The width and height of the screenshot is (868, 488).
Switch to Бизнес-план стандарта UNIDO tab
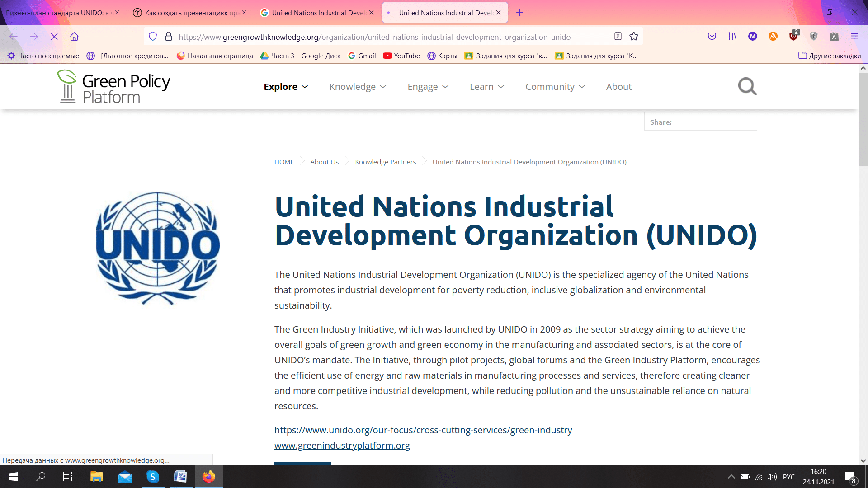pyautogui.click(x=57, y=13)
